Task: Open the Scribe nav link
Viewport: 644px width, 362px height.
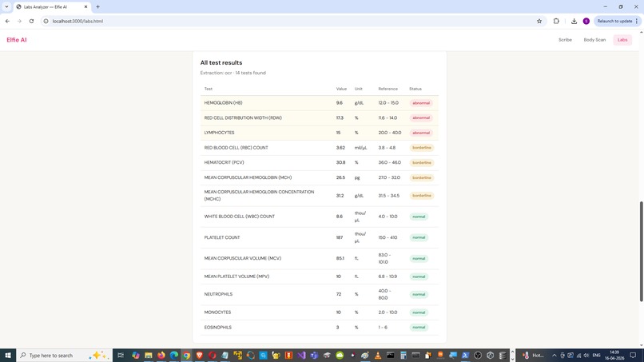Action: [x=565, y=40]
